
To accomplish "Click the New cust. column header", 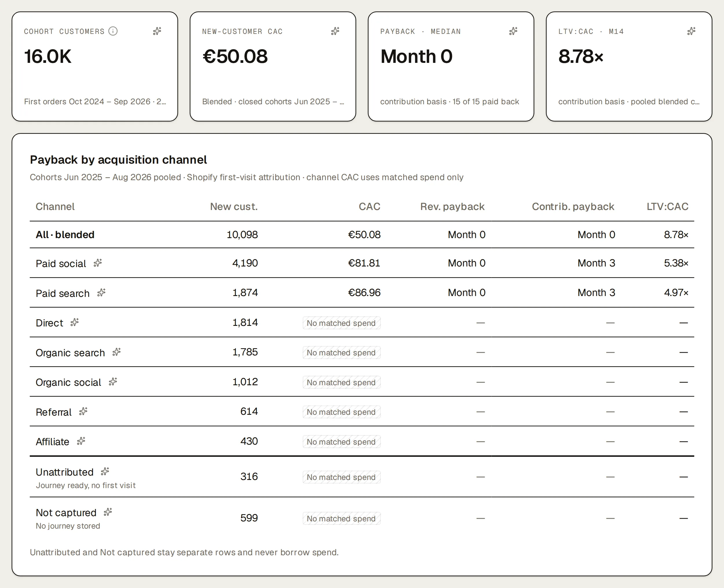I will click(x=234, y=207).
